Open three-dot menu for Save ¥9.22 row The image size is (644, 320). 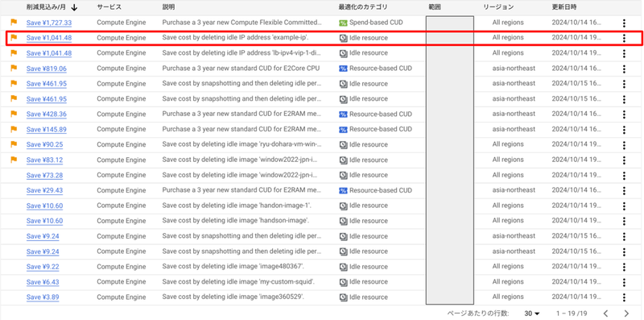click(624, 267)
